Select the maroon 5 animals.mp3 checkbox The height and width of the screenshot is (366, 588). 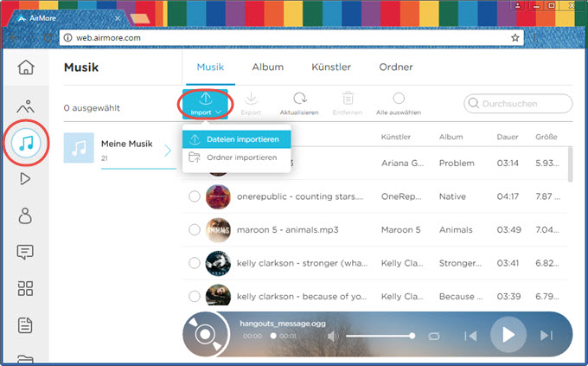pyautogui.click(x=195, y=230)
